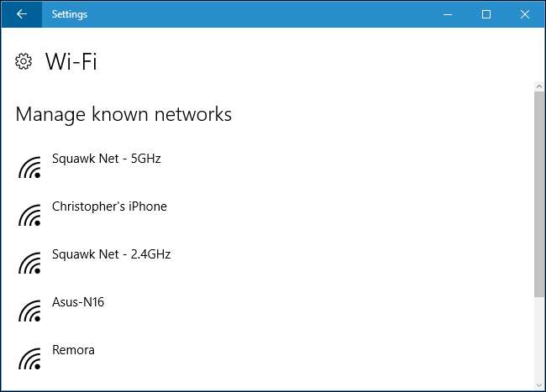Click the settings gear icon beside Wi-Fi
Image resolution: width=546 pixels, height=392 pixels.
24,61
